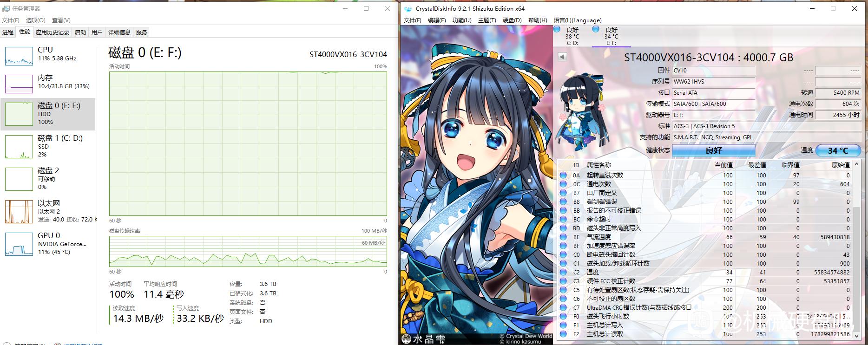Open CrystalDiskInfo 帮助(H) menu

click(538, 20)
